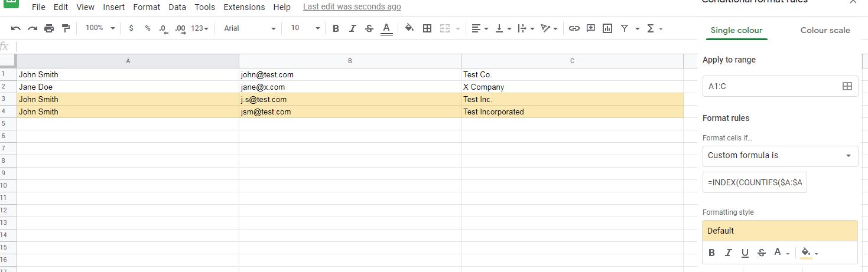Open the Custom formula is dropdown

[780, 156]
